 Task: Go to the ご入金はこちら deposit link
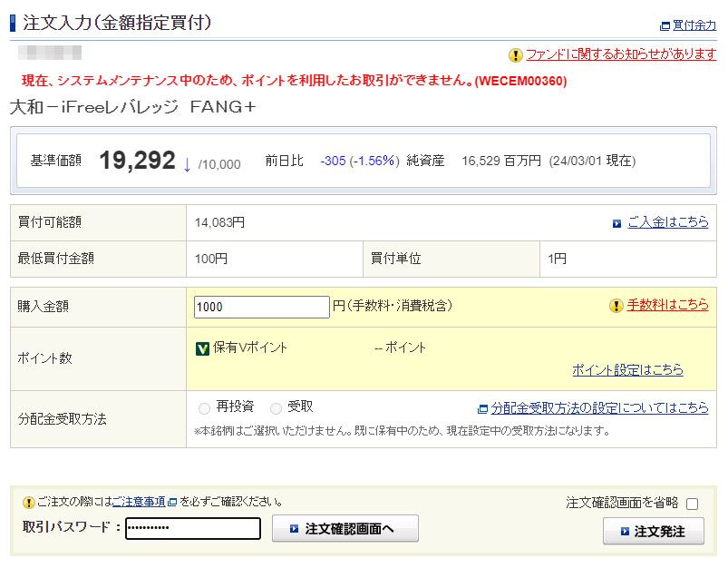pyautogui.click(x=668, y=222)
